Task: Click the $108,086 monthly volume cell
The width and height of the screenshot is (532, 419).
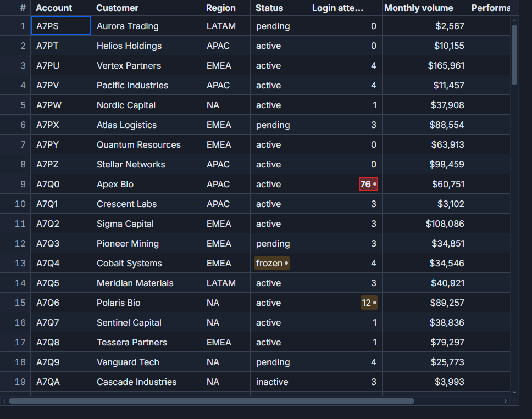Action: pos(426,224)
